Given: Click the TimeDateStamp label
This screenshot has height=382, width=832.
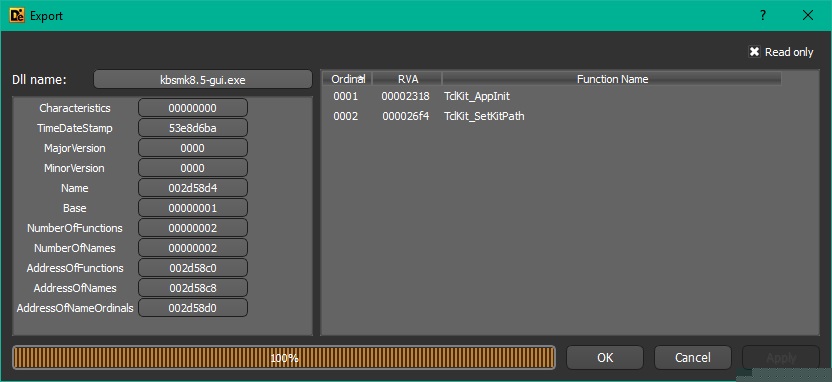Looking at the screenshot, I should [75, 128].
